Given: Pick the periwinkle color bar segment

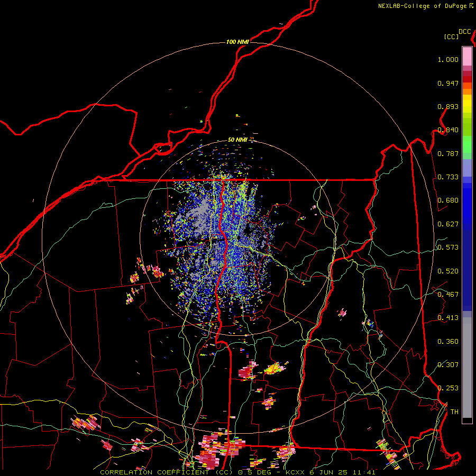Looking at the screenshot, I should tap(467, 168).
